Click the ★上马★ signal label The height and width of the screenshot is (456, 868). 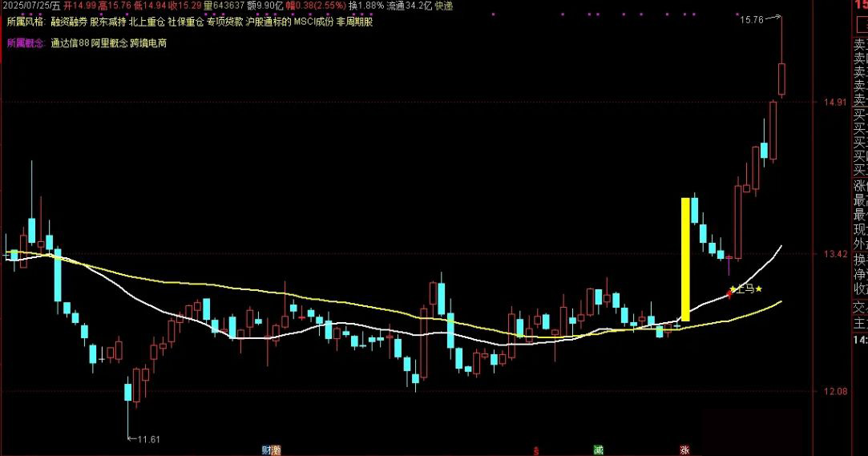pyautogui.click(x=745, y=289)
